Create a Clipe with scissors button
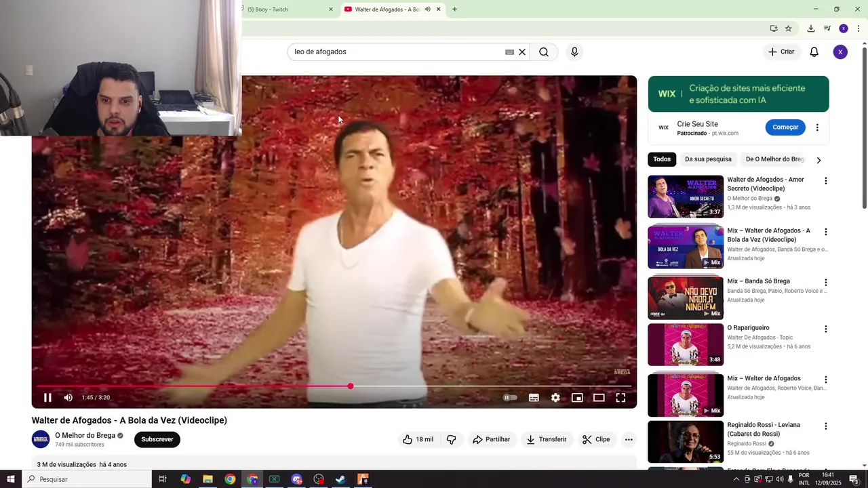 point(596,439)
